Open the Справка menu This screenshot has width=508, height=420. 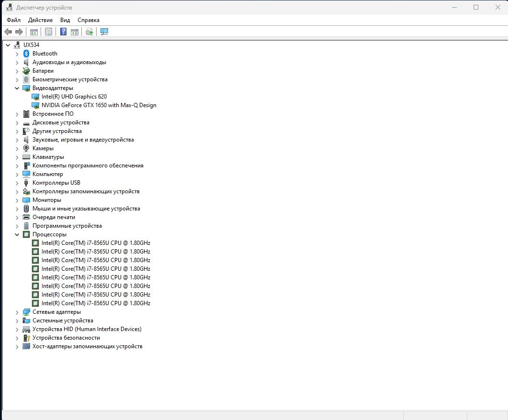click(88, 20)
